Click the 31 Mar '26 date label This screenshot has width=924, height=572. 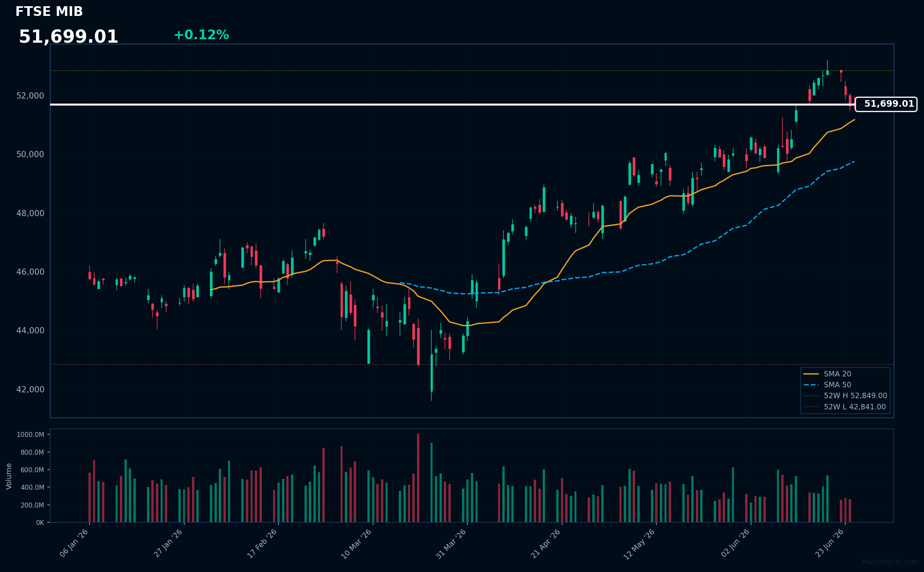click(451, 543)
